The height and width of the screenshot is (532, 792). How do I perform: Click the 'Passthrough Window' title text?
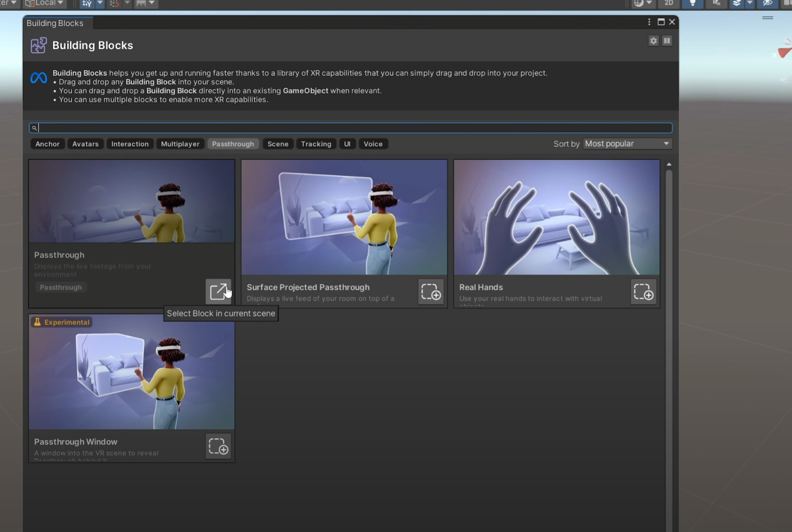(75, 442)
